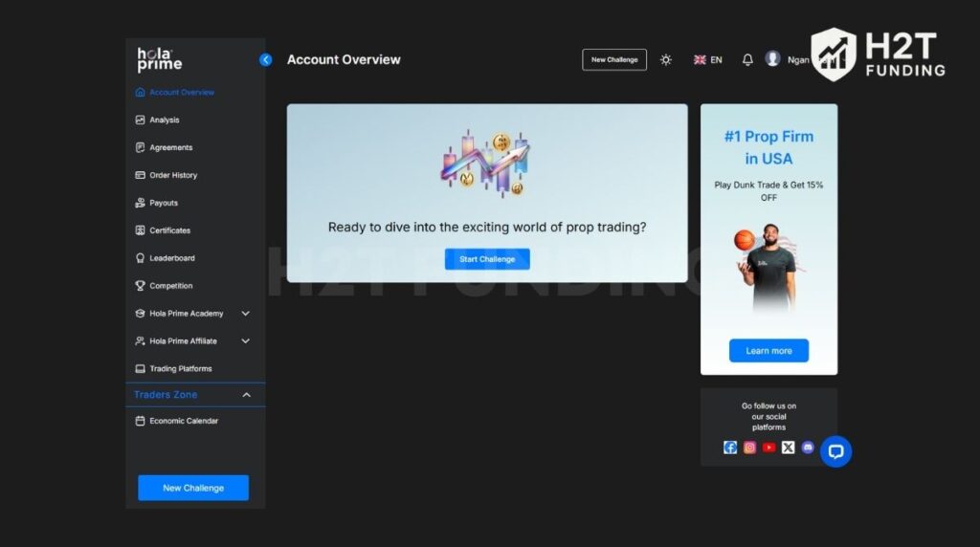Click 'Go follow us on our social platforms' text
980x547 pixels.
[768, 417]
